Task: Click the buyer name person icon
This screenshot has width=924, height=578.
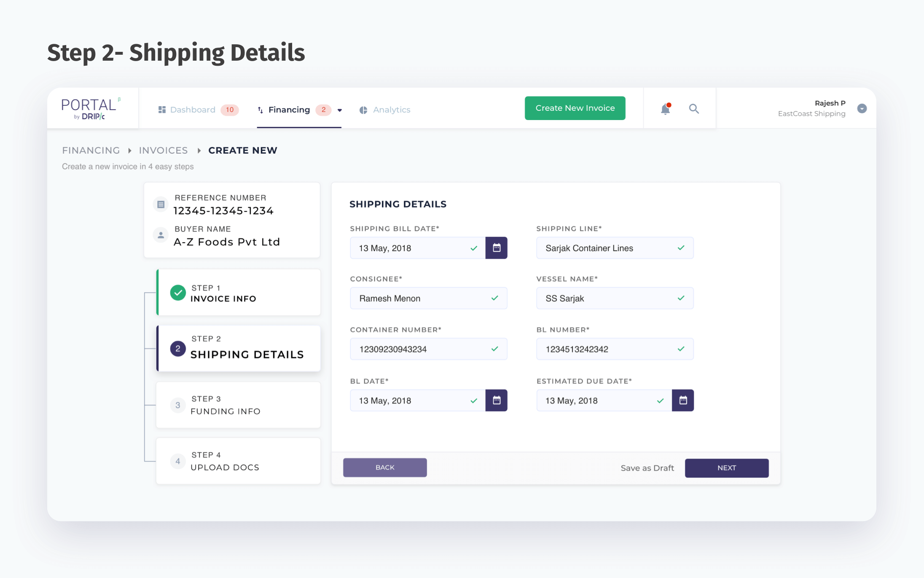Action: click(161, 235)
